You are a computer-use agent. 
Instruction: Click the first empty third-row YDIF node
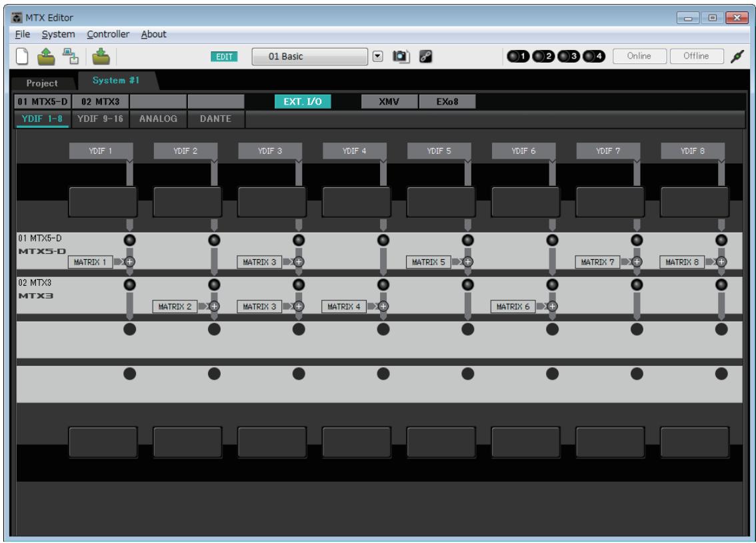point(130,329)
